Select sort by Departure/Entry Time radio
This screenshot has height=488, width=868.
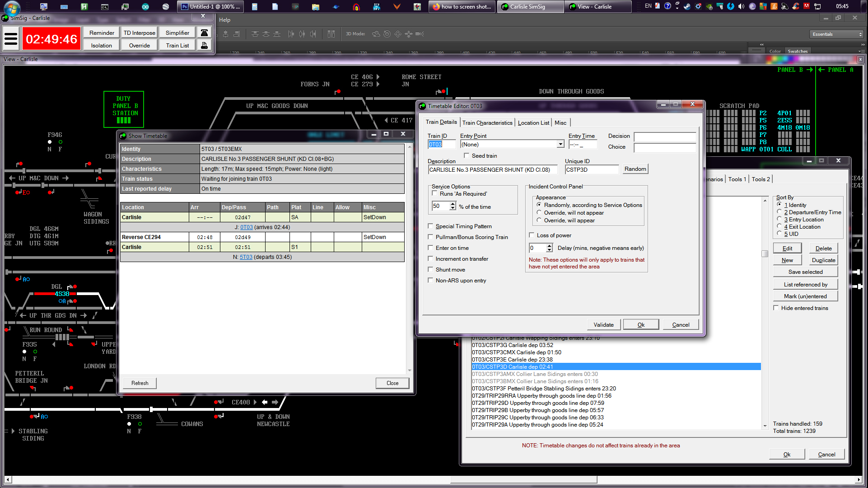[779, 212]
